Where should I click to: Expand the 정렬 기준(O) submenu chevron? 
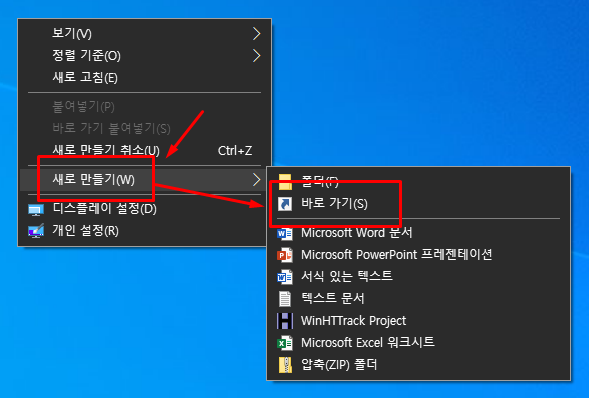pos(257,56)
